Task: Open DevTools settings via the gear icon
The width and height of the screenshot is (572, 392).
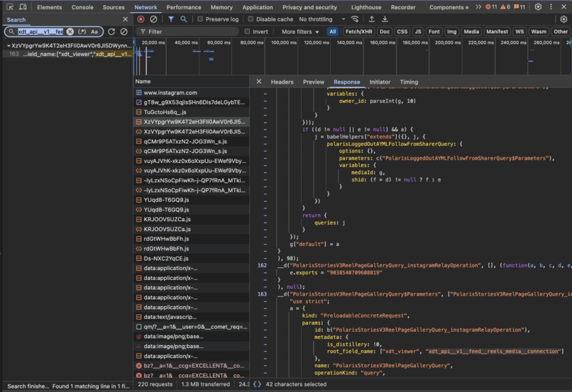Action: pos(538,7)
